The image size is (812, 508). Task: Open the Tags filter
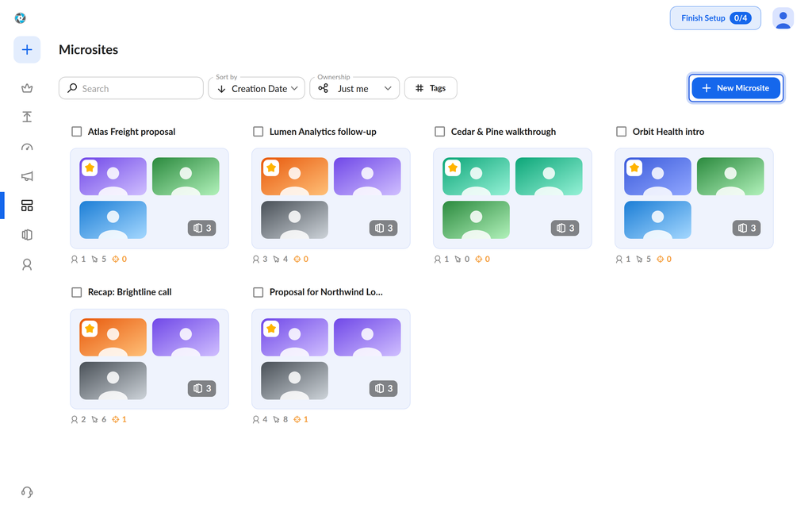[431, 88]
